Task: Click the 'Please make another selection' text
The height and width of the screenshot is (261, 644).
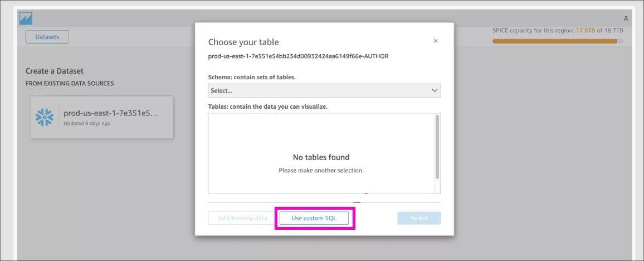Action: tap(321, 170)
